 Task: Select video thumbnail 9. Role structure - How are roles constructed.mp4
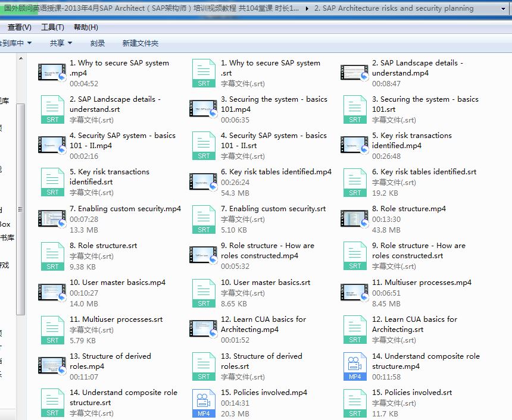coord(204,255)
